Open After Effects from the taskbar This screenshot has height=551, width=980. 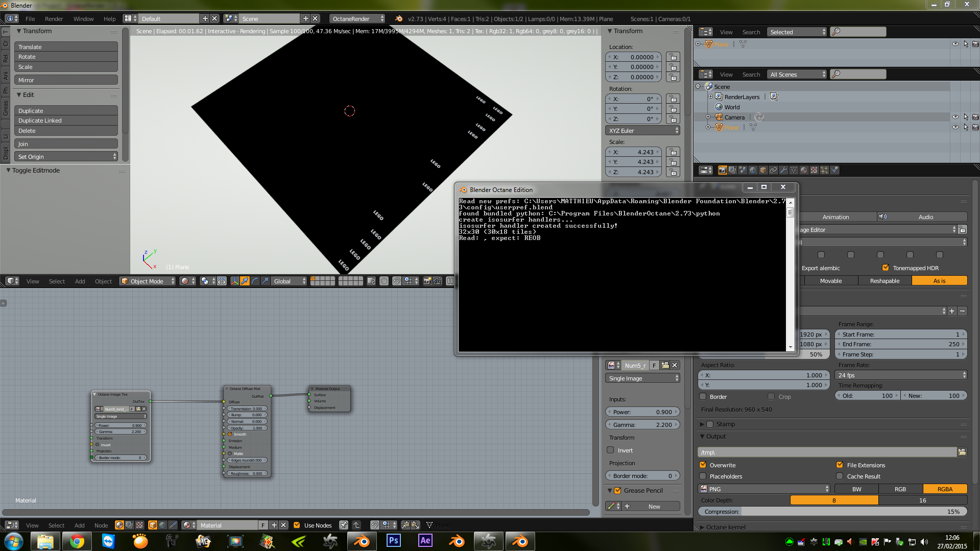425,541
